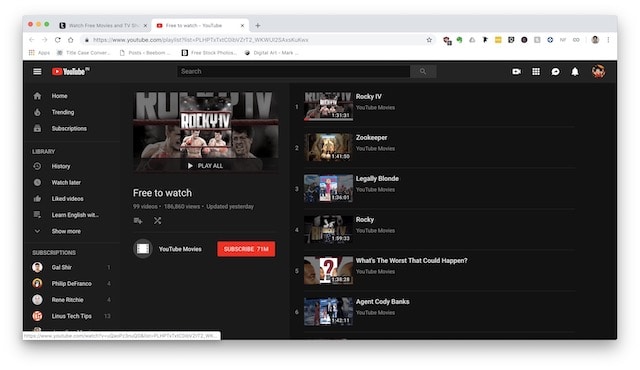640x370 pixels.
Task: Open the Legally Blonde thumbnail
Action: click(x=328, y=188)
